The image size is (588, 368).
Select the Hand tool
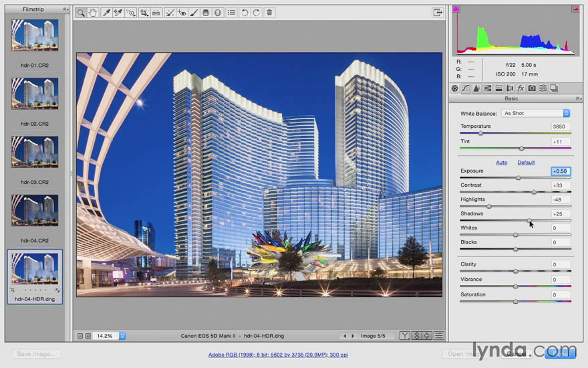coord(93,13)
